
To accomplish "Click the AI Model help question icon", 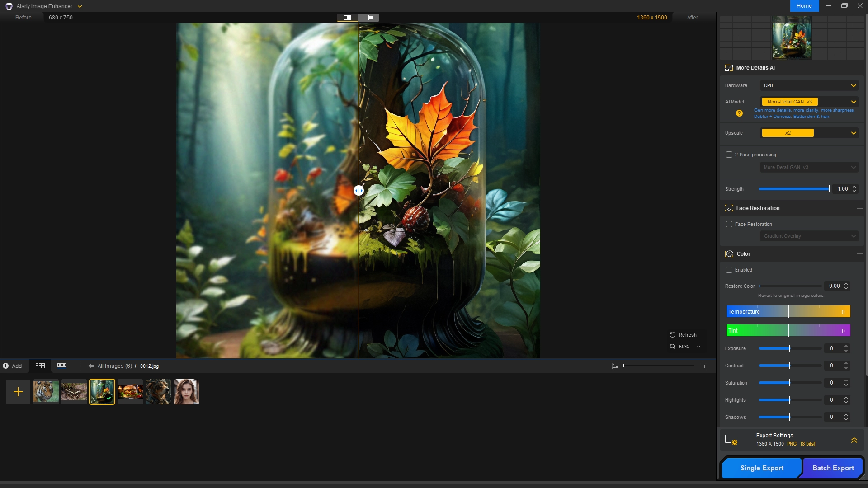I will (x=739, y=113).
